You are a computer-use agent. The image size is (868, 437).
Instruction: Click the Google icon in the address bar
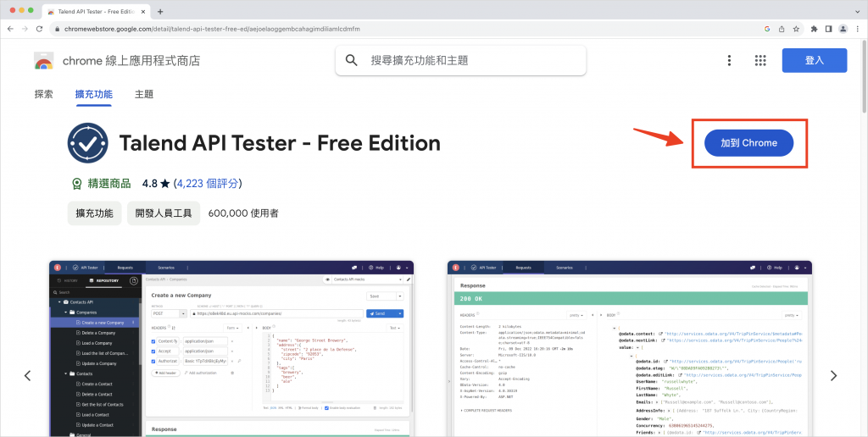(x=767, y=29)
